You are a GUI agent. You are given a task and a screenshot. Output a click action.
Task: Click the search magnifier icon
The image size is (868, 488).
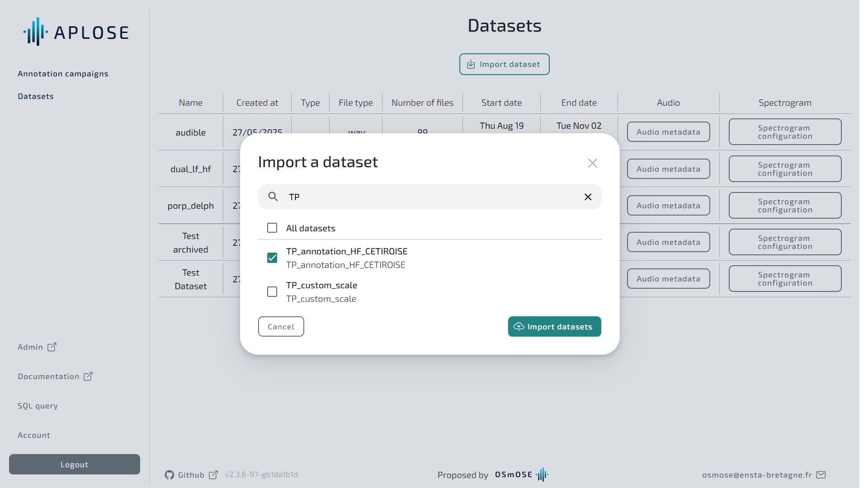click(x=273, y=197)
